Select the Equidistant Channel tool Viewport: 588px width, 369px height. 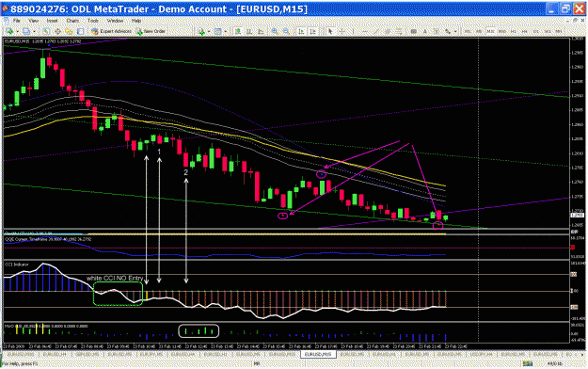click(388, 31)
